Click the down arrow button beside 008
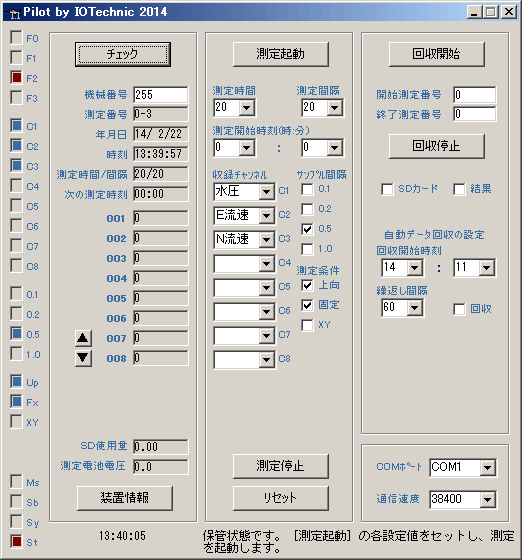This screenshot has width=522, height=560. click(x=83, y=358)
